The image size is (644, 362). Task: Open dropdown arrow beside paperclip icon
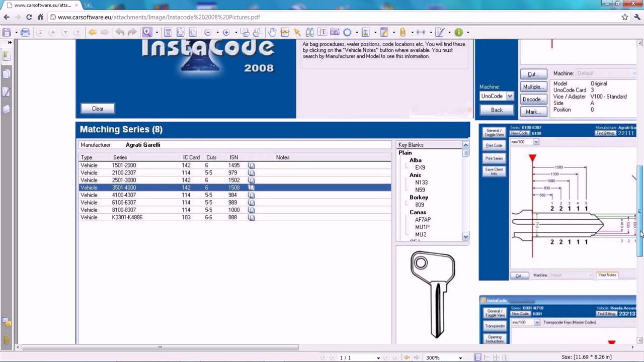412,33
